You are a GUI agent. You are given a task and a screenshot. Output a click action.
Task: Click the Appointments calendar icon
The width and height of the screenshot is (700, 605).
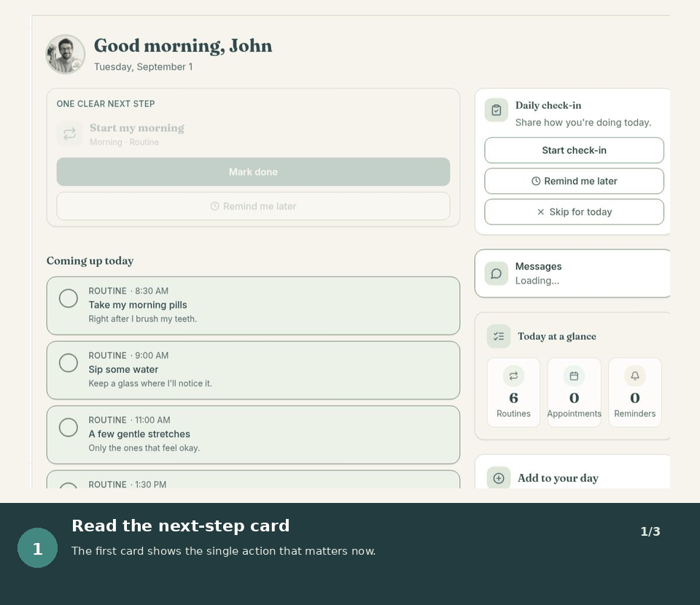click(574, 376)
